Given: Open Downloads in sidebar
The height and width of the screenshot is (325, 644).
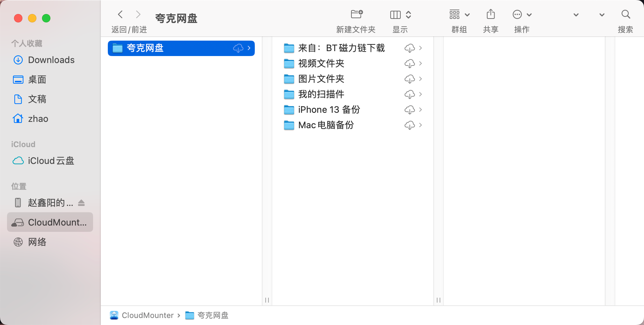Looking at the screenshot, I should (50, 60).
